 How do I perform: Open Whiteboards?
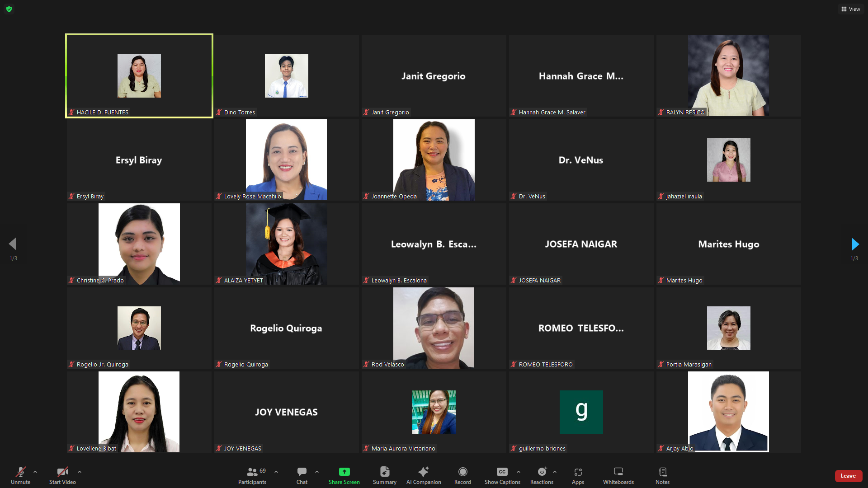[618, 475]
